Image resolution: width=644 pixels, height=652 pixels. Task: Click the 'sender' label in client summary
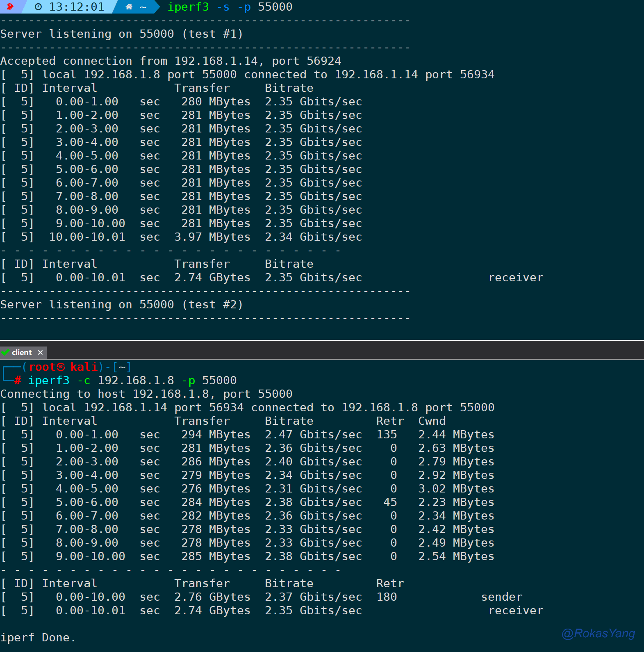tap(502, 597)
